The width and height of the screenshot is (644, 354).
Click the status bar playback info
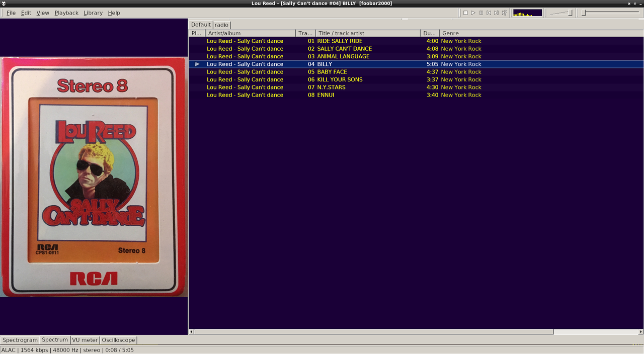(67, 350)
